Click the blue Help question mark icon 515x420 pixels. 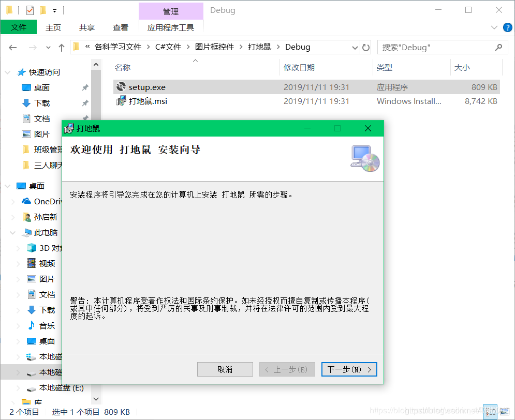tap(507, 27)
